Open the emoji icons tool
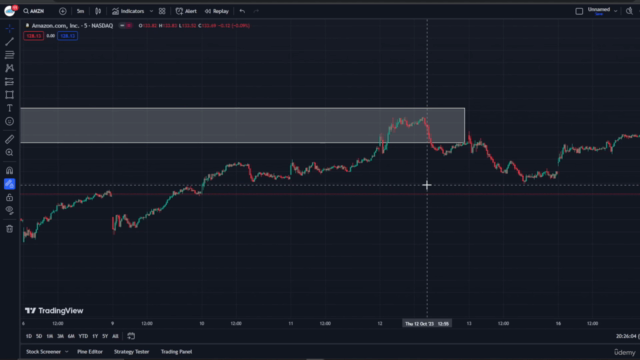Screen dimensions: 640x360 [9, 122]
